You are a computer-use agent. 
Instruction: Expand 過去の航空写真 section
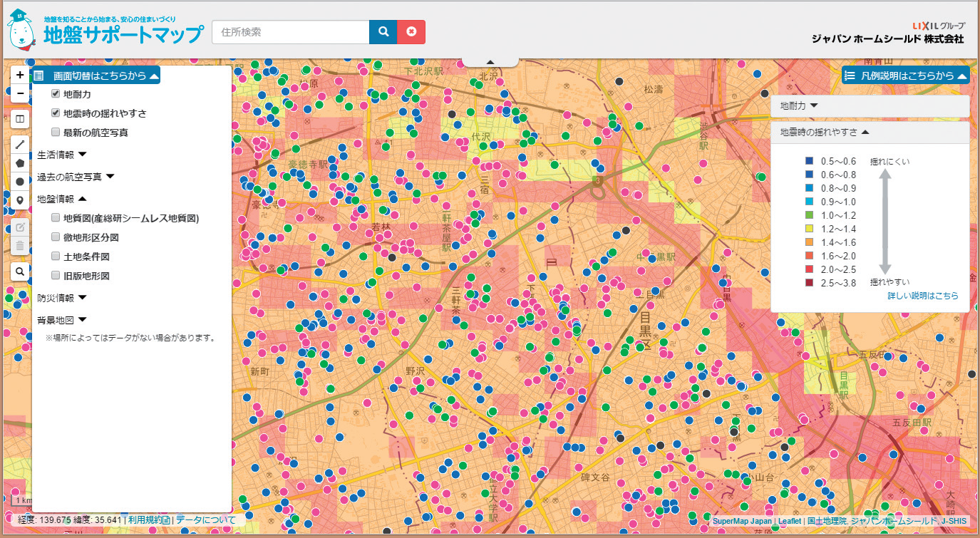click(x=76, y=176)
